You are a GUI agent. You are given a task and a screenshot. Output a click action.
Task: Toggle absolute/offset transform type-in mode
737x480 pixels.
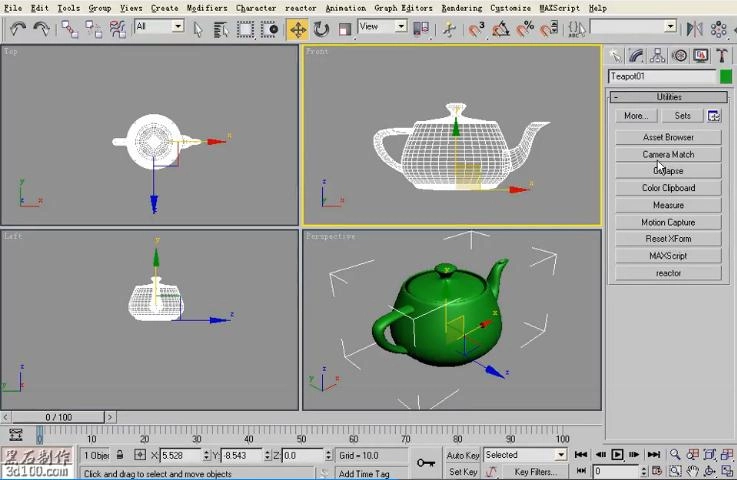point(140,455)
